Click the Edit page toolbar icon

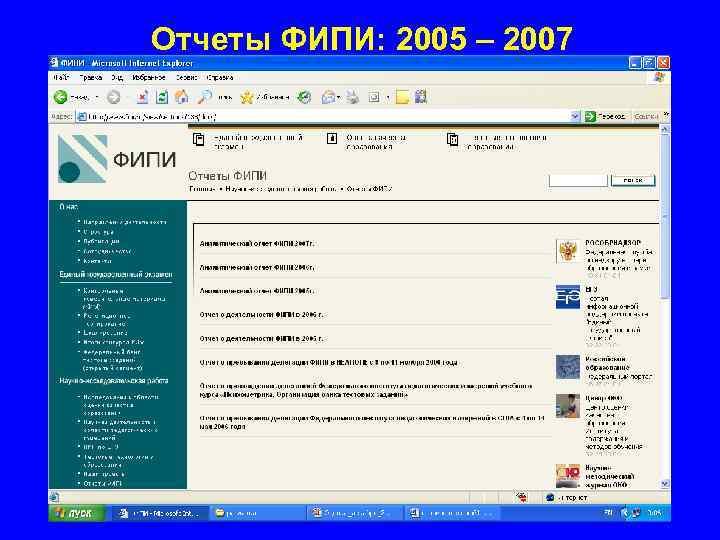pos(374,97)
